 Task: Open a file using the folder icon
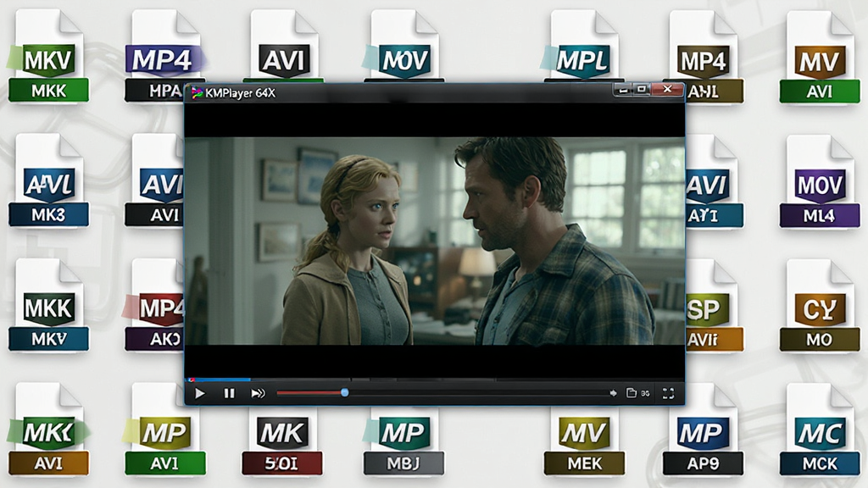click(x=631, y=393)
